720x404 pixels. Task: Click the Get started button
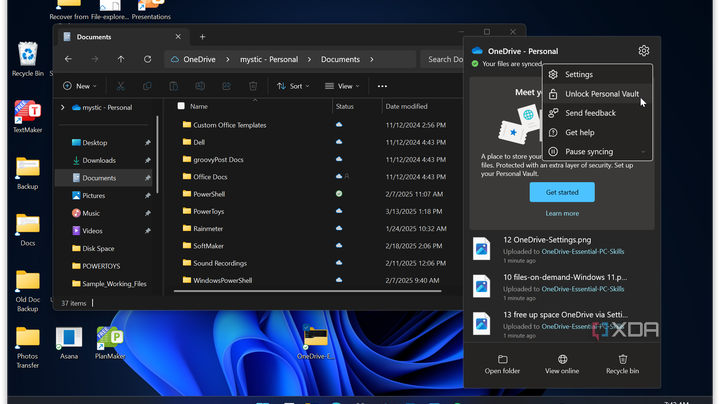point(562,192)
